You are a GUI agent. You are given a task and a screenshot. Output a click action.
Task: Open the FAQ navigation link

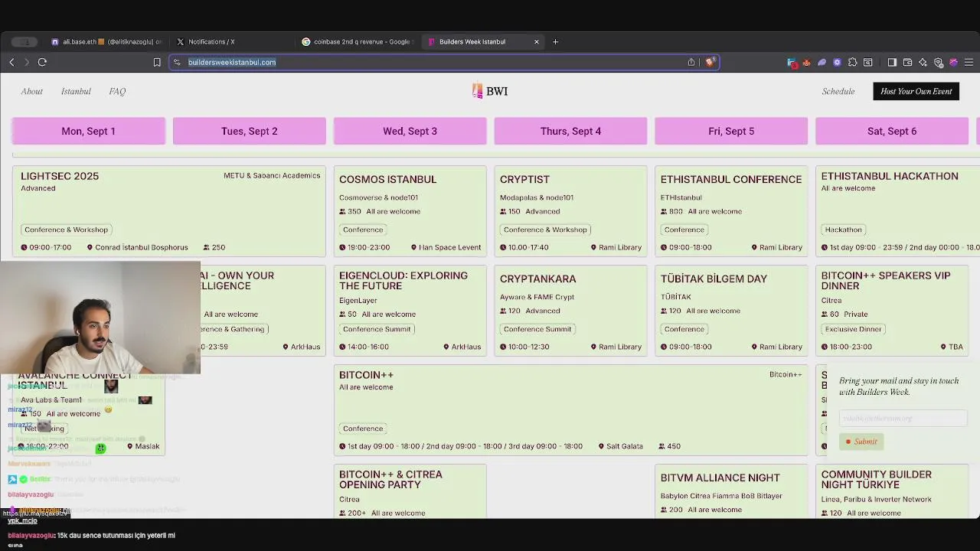pyautogui.click(x=117, y=91)
